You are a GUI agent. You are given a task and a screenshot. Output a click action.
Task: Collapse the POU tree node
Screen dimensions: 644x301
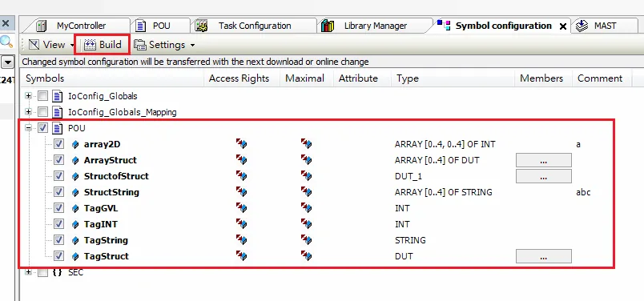tap(28, 128)
